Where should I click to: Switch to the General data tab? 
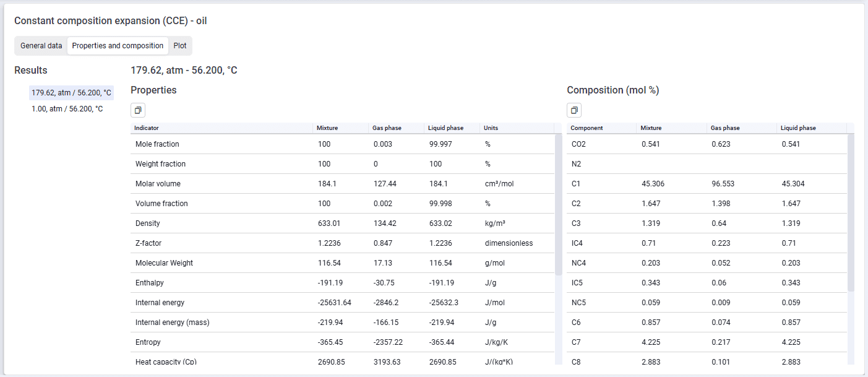(x=41, y=46)
